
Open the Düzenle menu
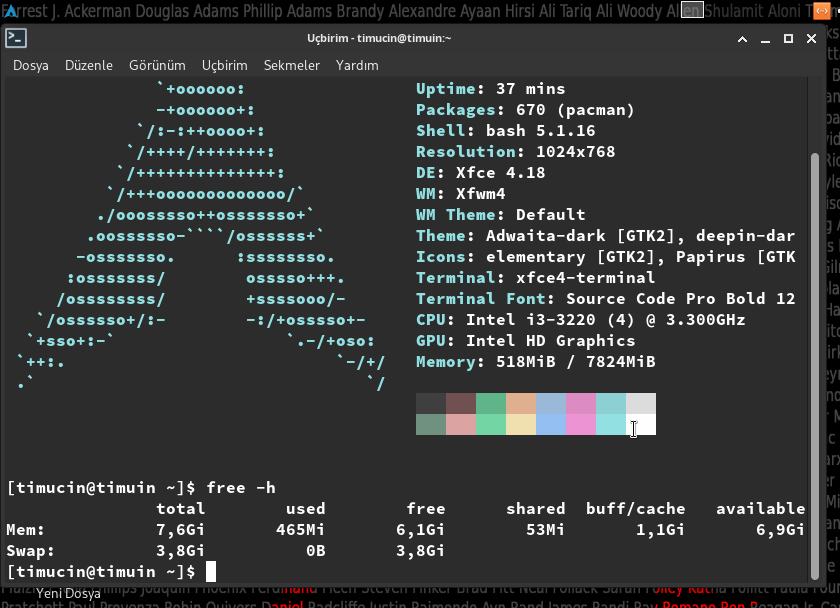pos(88,65)
